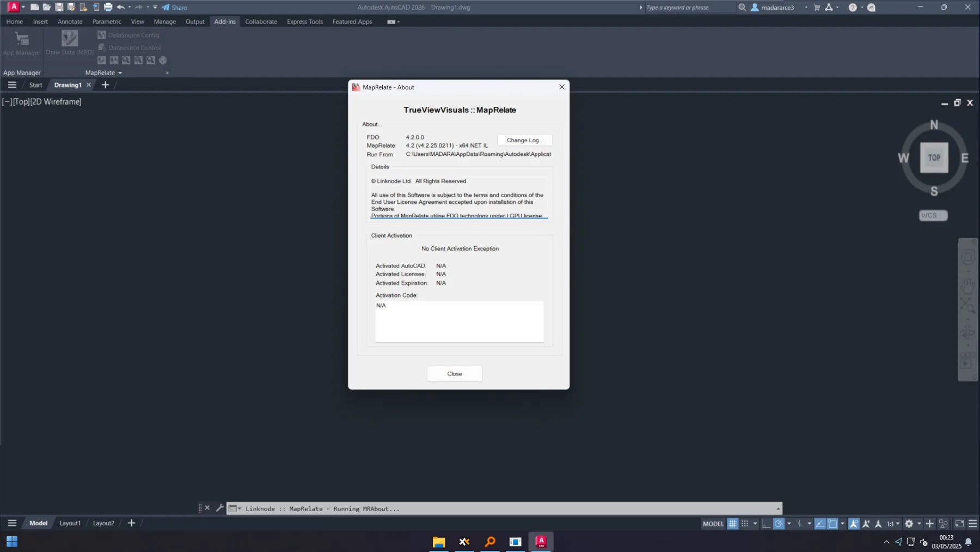The image size is (980, 552).
Task: Open Windows Start menu
Action: [12, 541]
